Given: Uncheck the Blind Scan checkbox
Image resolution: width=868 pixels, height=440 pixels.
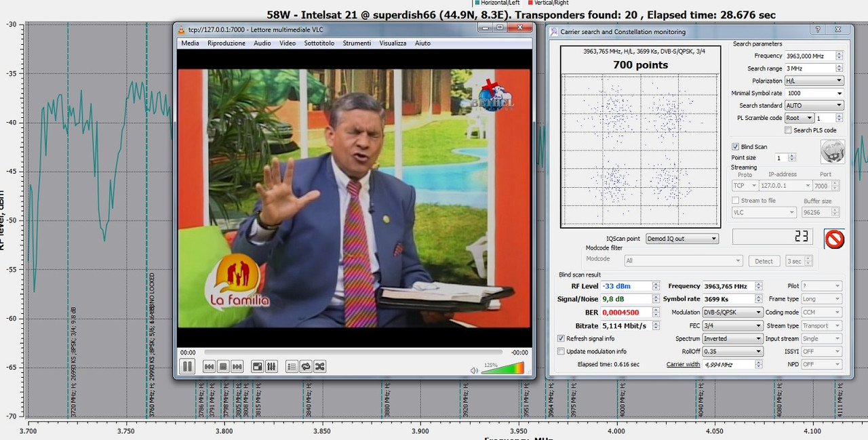Looking at the screenshot, I should click(735, 146).
